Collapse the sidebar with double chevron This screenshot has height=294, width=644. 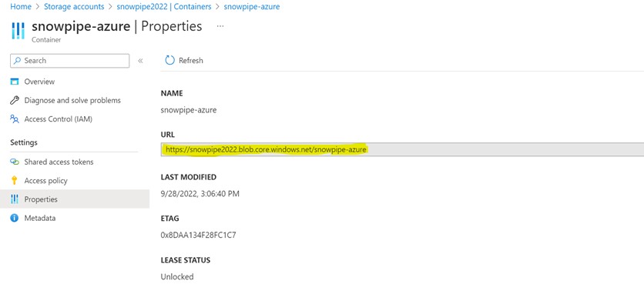point(140,61)
